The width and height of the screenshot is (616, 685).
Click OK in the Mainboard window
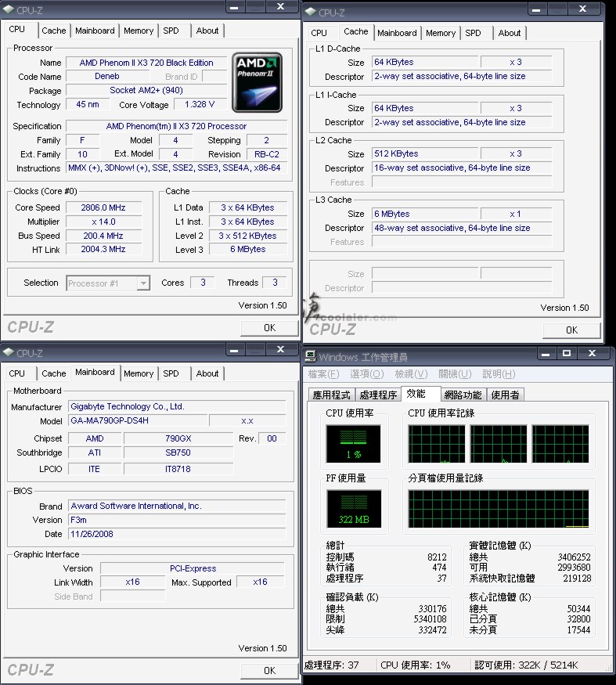pos(269,671)
